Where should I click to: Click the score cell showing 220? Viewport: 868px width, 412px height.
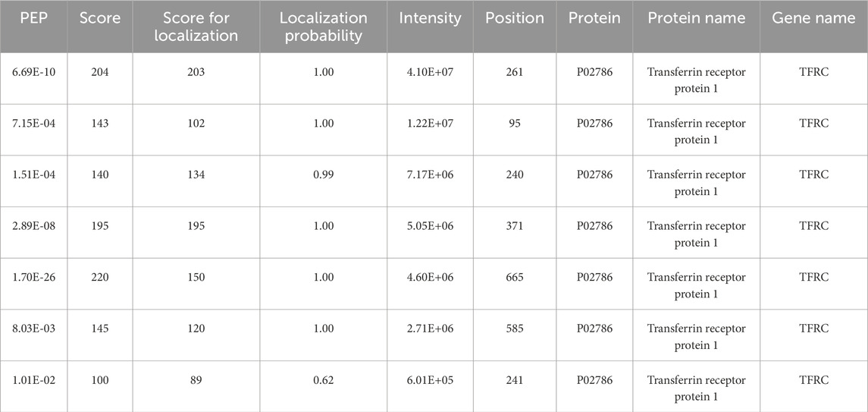tap(99, 278)
